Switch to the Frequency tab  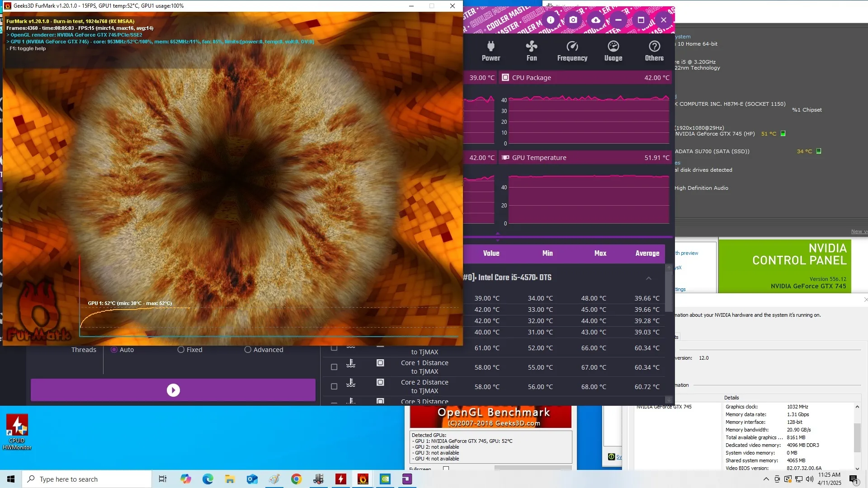pos(572,51)
